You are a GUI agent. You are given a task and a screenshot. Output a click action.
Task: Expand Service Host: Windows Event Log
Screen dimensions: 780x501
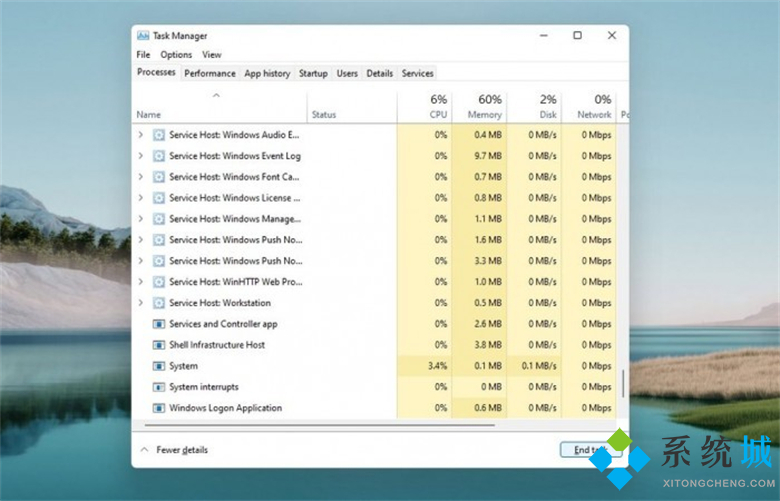141,156
